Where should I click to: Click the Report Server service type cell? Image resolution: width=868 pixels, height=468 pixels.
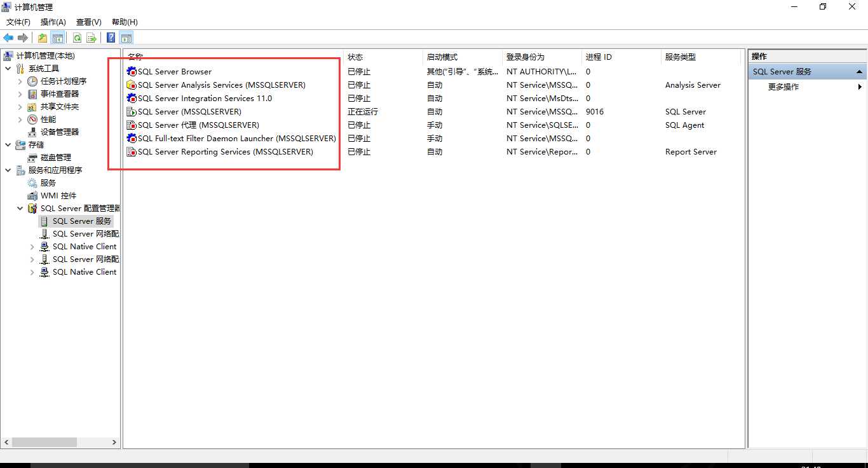[x=691, y=152]
